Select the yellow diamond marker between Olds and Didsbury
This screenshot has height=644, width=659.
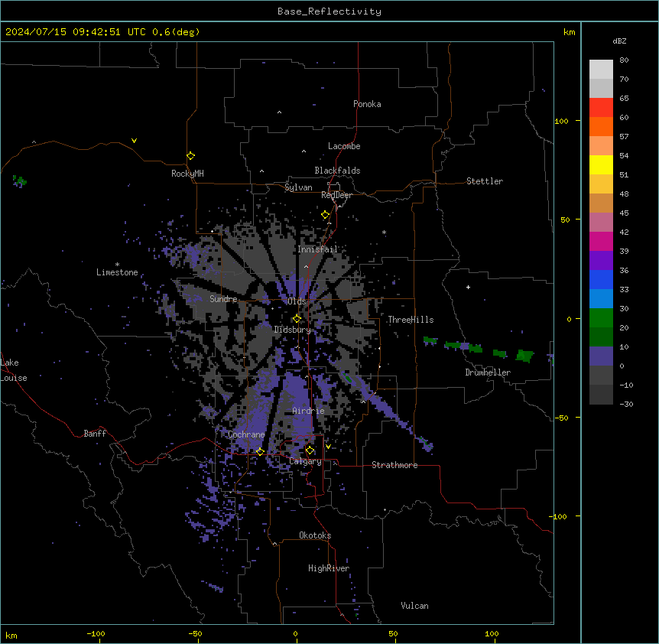click(x=297, y=319)
